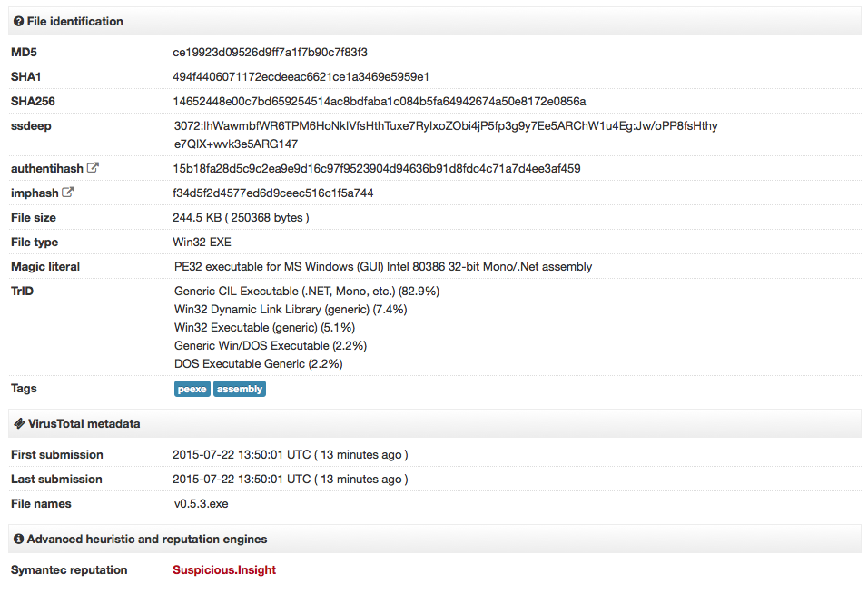This screenshot has height=604, width=868.
Task: Click the MD5 hash value
Action: 271,52
